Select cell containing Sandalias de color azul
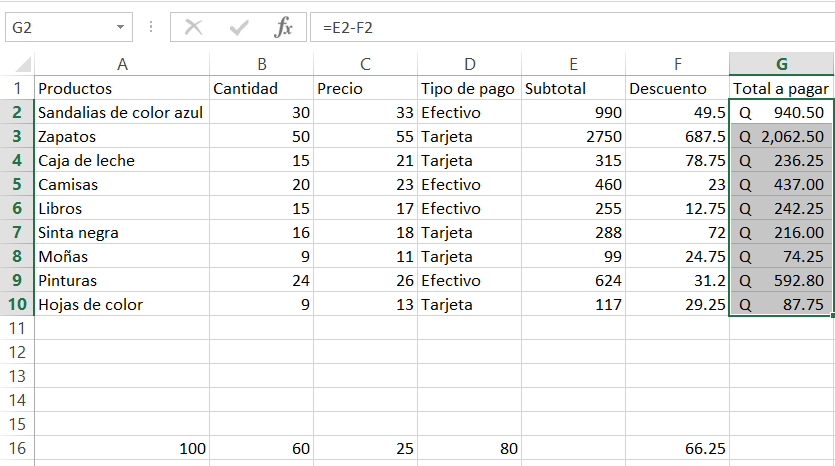 click(x=122, y=112)
